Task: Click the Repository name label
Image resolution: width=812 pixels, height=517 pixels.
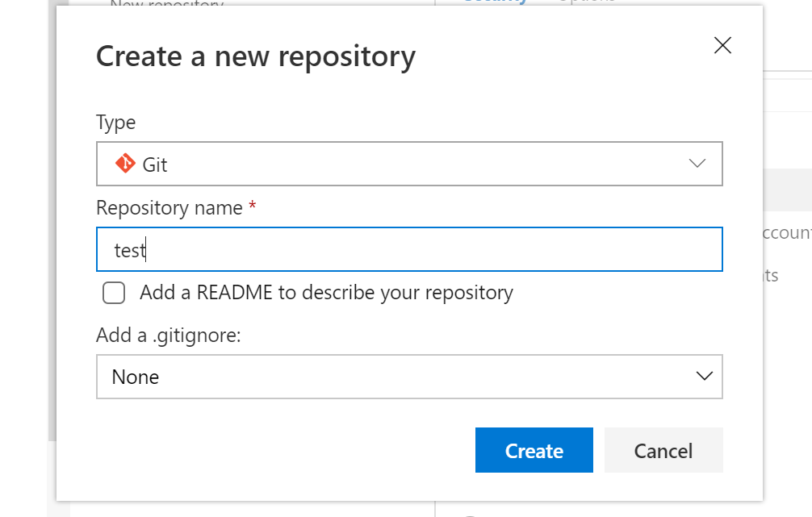Action: point(170,208)
